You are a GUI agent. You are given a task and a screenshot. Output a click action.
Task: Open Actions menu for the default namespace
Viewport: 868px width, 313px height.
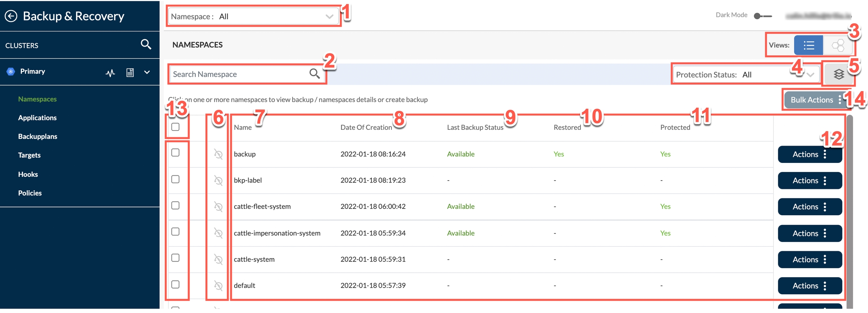tap(810, 286)
